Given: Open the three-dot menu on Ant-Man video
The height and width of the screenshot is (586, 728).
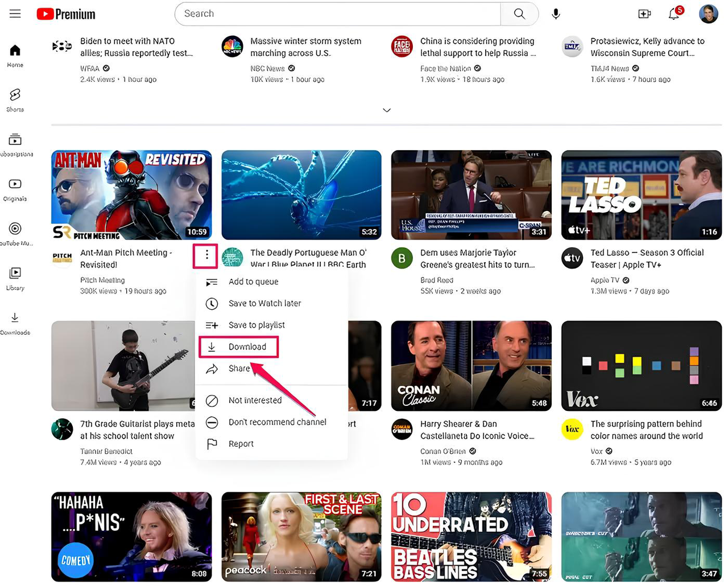Looking at the screenshot, I should tap(205, 256).
